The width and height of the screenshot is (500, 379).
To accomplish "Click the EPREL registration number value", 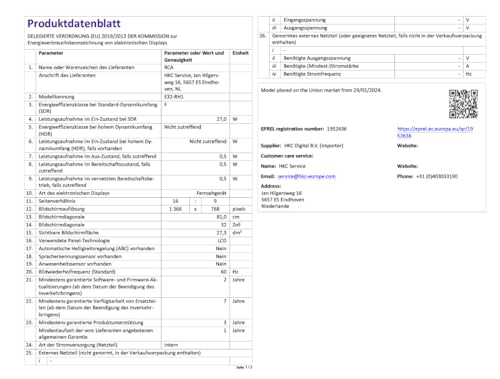I will 337,129.
